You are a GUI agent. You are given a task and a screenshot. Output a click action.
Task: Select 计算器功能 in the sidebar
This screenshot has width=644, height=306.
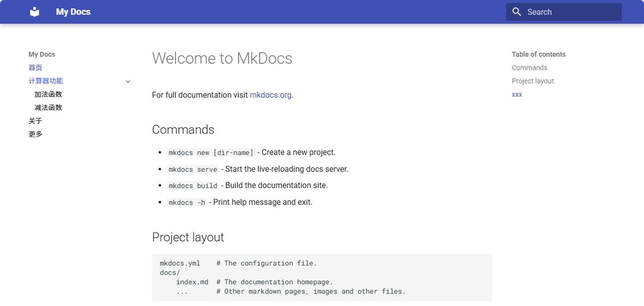point(46,81)
